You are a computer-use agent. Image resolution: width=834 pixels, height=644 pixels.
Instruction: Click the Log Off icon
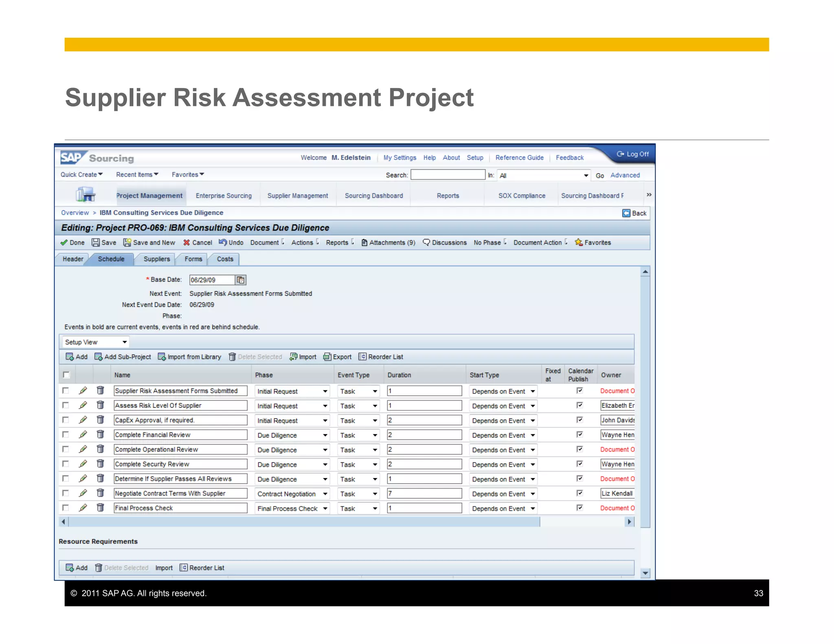(x=620, y=154)
